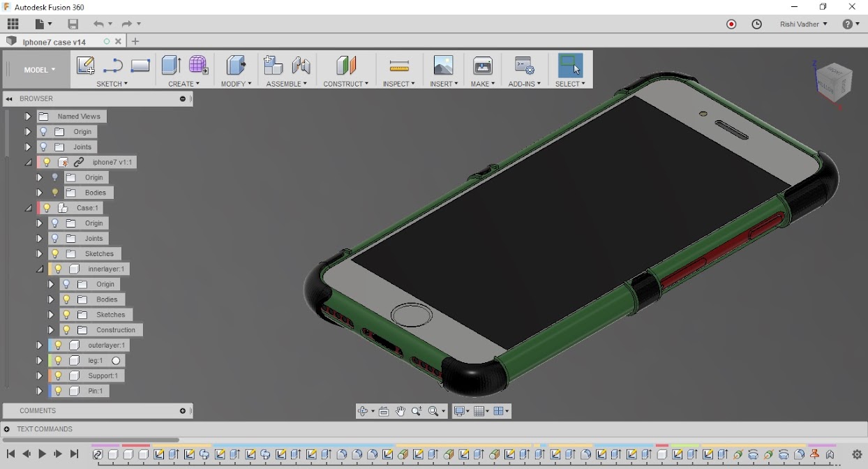The height and width of the screenshot is (469, 868).
Task: Add a new design tab
Action: pos(135,42)
